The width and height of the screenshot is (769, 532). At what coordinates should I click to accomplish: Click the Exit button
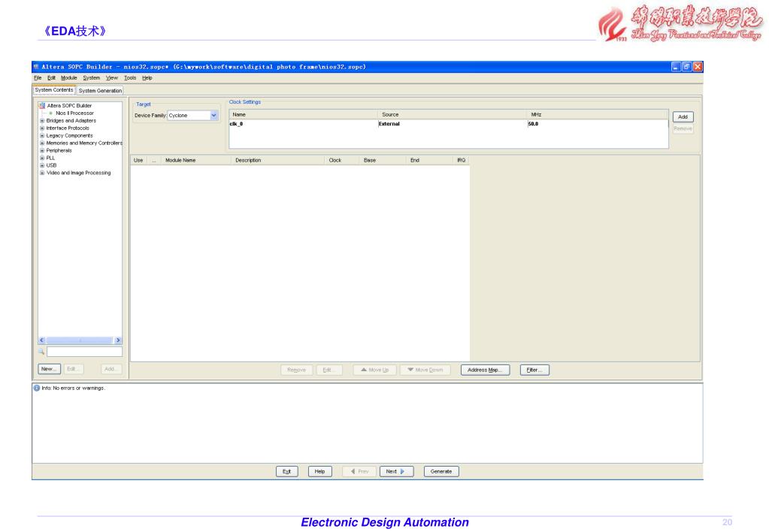(287, 472)
